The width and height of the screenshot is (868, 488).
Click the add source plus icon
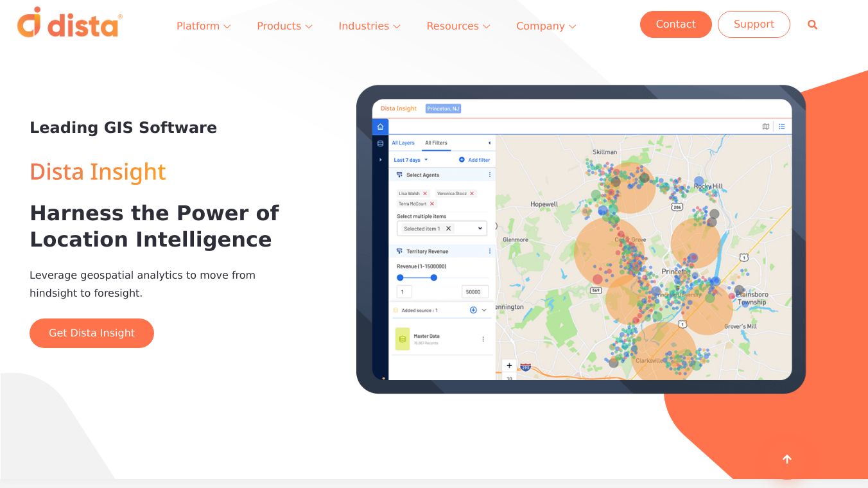coord(473,310)
